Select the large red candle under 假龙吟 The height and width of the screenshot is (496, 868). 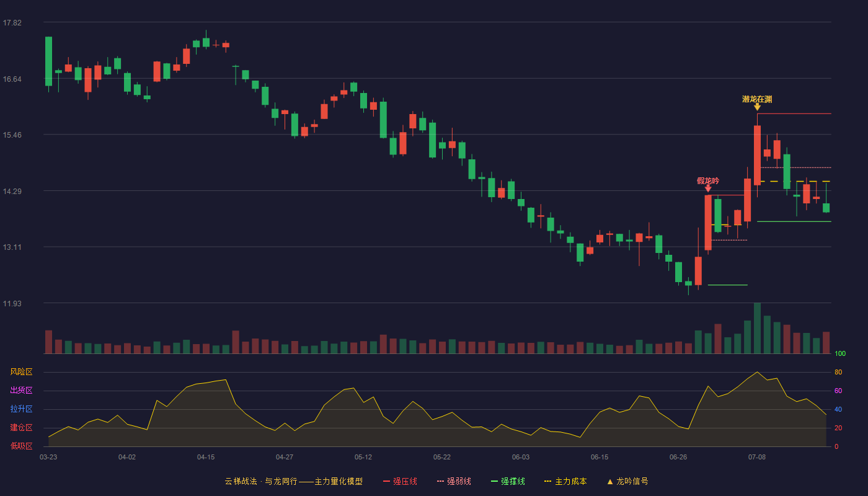tap(708, 223)
